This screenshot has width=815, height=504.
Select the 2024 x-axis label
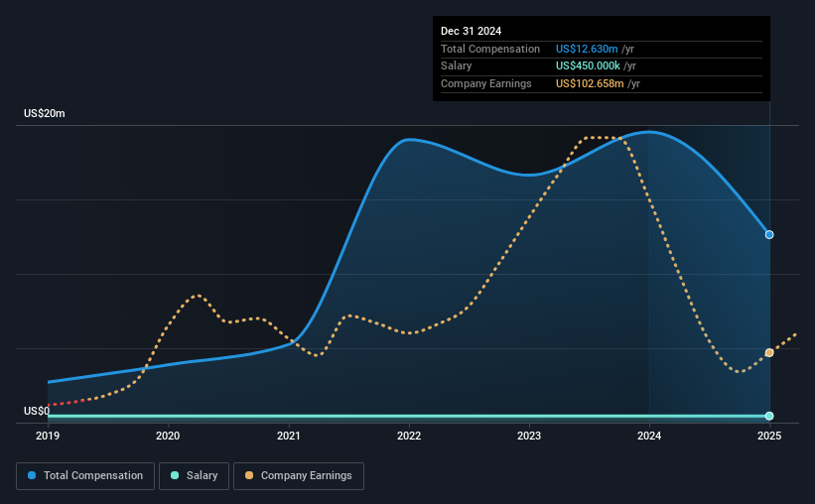649,436
